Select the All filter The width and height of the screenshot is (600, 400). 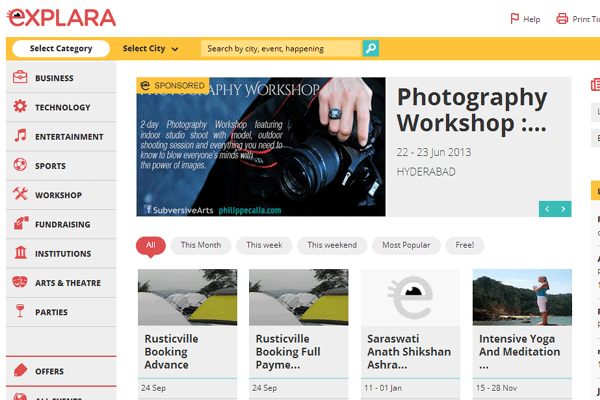[x=151, y=245]
